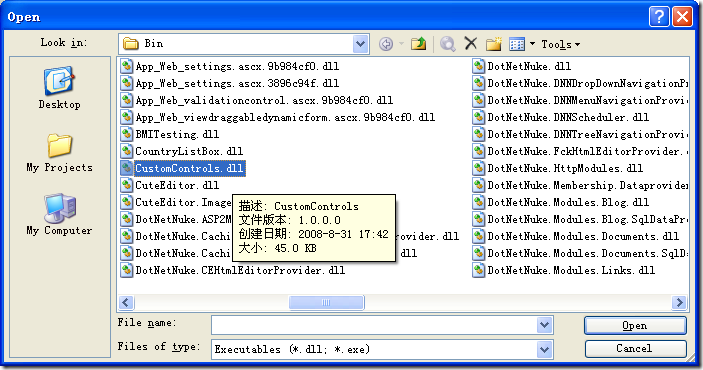Screen dimensions: 703x370
Task: Select DotNetNuke.HttpModules.dll file name
Action: pos(565,169)
